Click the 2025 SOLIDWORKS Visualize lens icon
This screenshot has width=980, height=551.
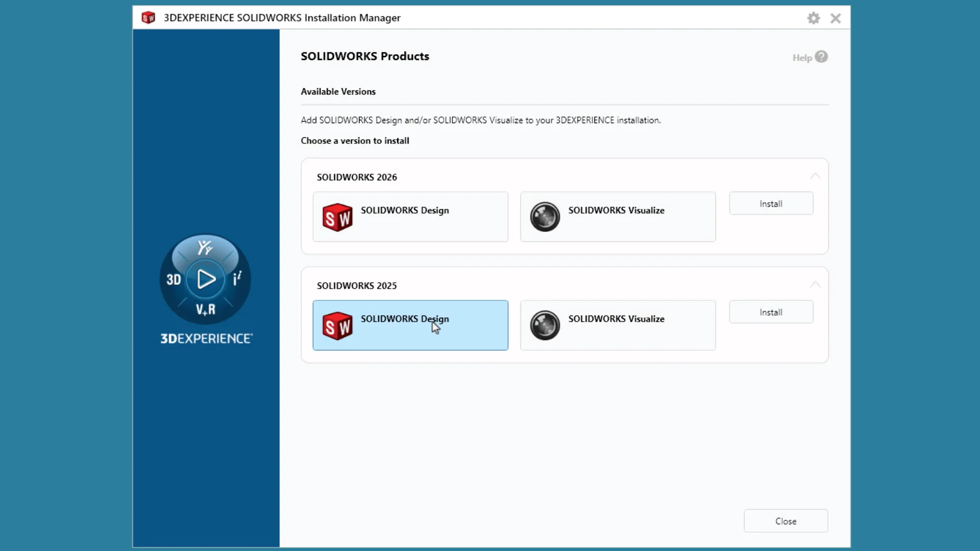click(545, 325)
